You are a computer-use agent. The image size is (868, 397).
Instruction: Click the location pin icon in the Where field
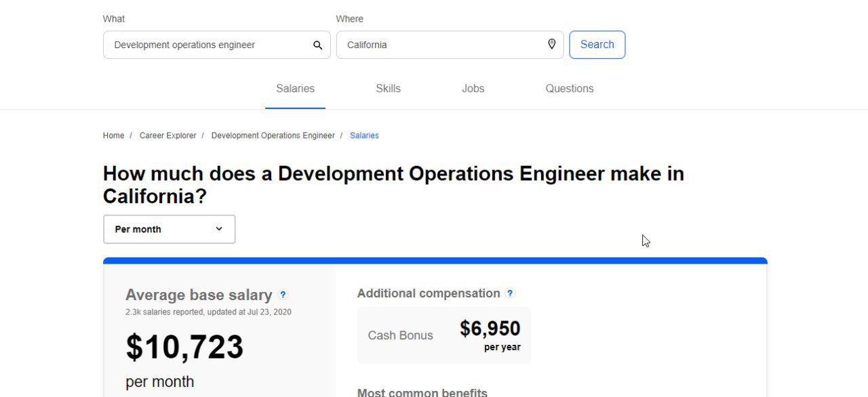(551, 44)
